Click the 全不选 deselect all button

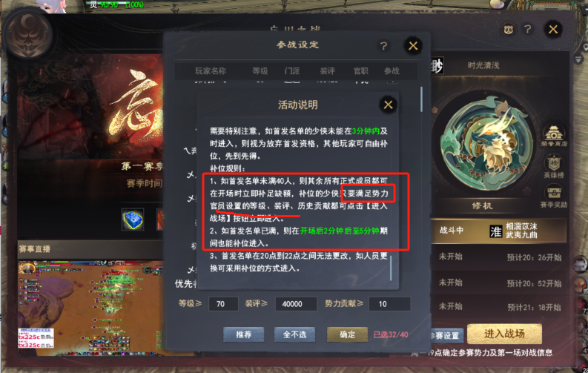click(294, 334)
